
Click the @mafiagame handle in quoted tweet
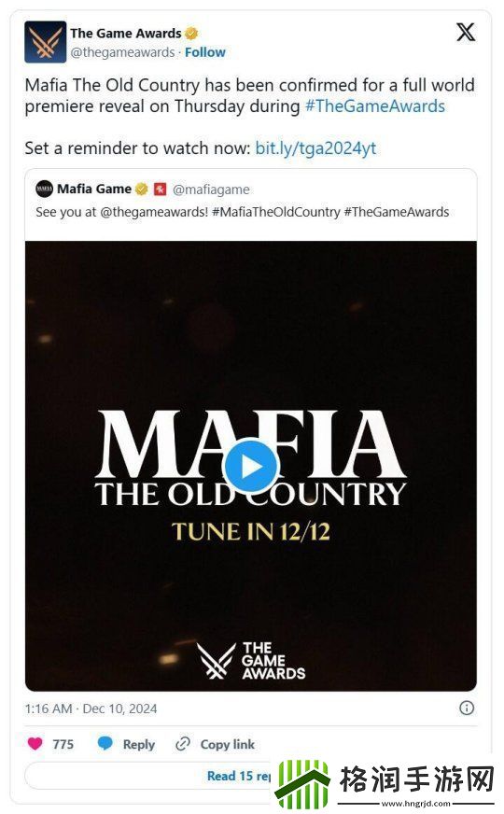[211, 189]
